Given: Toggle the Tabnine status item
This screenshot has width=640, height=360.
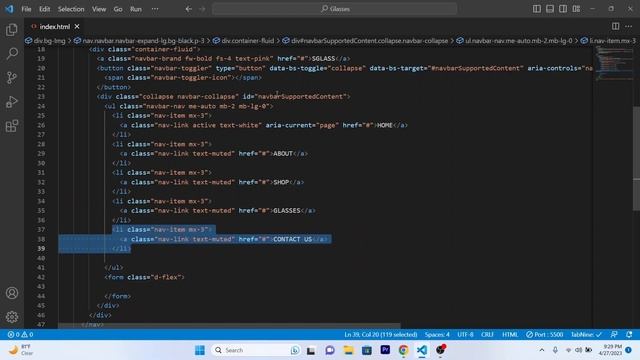Looking at the screenshot, I should click(x=587, y=334).
